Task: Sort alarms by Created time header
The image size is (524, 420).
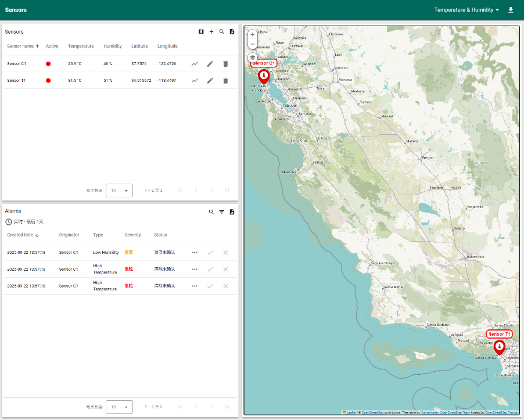Action: (x=20, y=235)
